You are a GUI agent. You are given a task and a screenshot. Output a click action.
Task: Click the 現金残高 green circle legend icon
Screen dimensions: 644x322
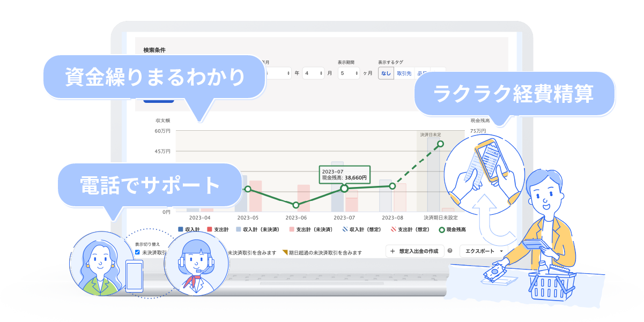click(442, 229)
